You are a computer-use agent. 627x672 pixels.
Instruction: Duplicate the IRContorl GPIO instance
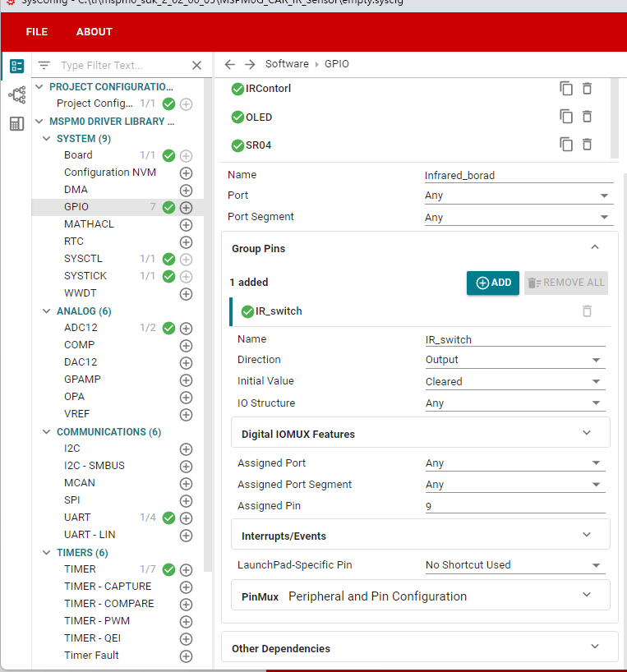pos(566,88)
